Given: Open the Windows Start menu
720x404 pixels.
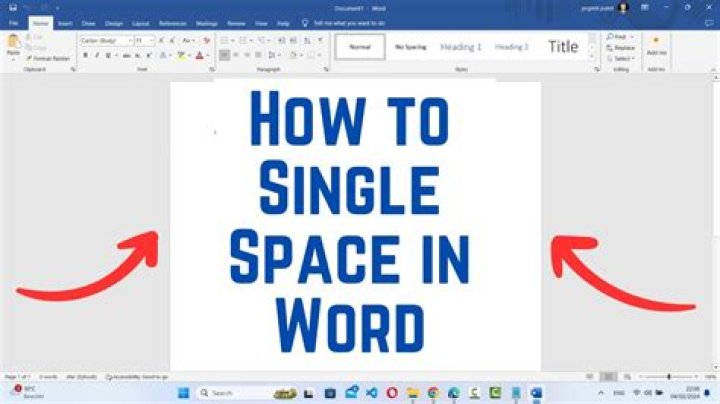Looking at the screenshot, I should (x=183, y=392).
